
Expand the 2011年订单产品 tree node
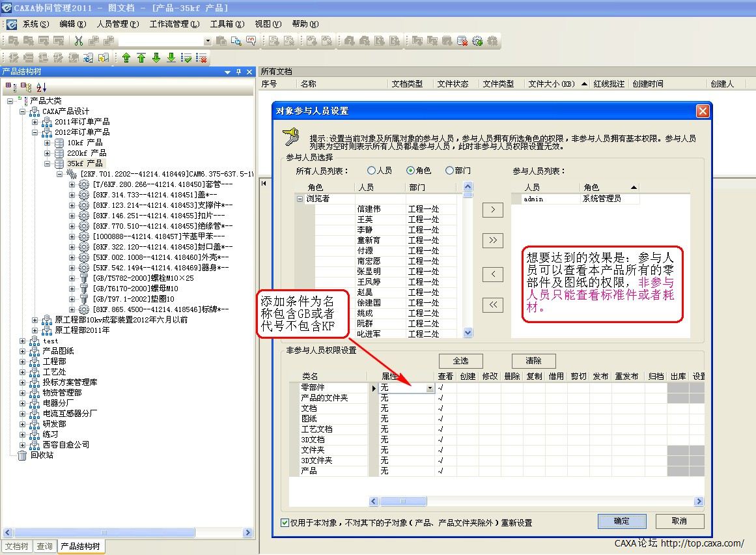click(37, 122)
